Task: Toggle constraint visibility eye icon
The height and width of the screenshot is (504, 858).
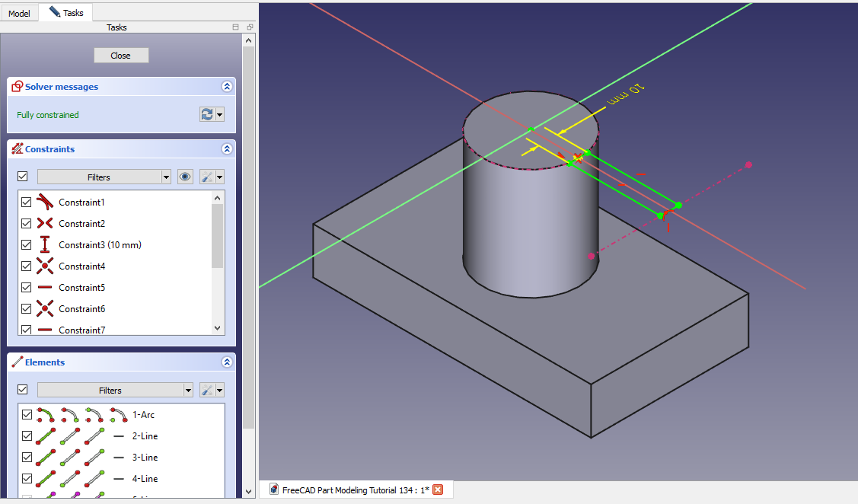Action: 185,177
